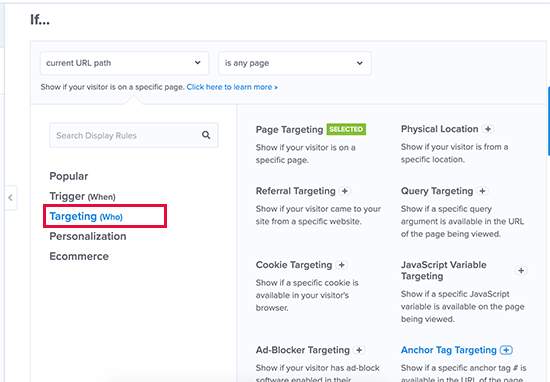
Task: Add the Physical Location rule plus icon
Action: click(x=488, y=129)
